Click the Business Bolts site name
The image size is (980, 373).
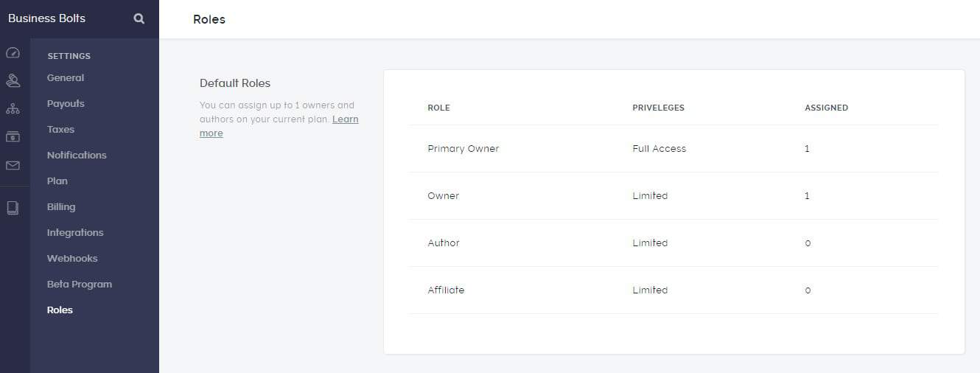[x=46, y=18]
